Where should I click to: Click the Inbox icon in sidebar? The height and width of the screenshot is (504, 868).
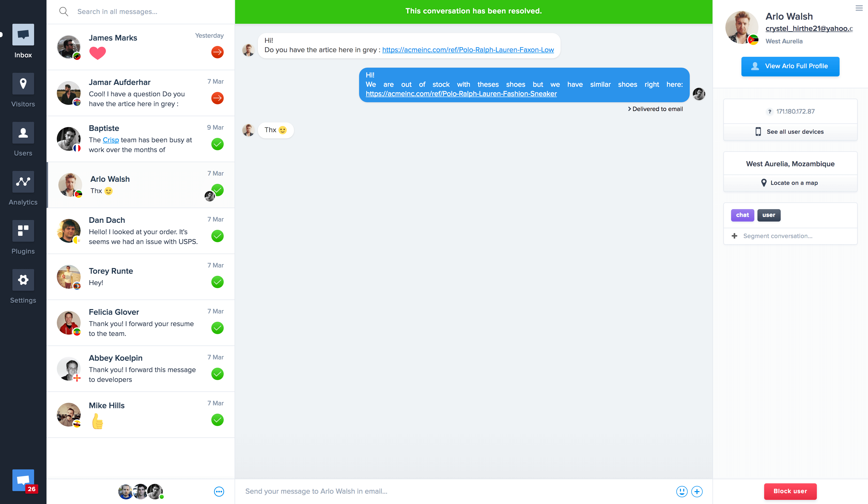coord(22,34)
